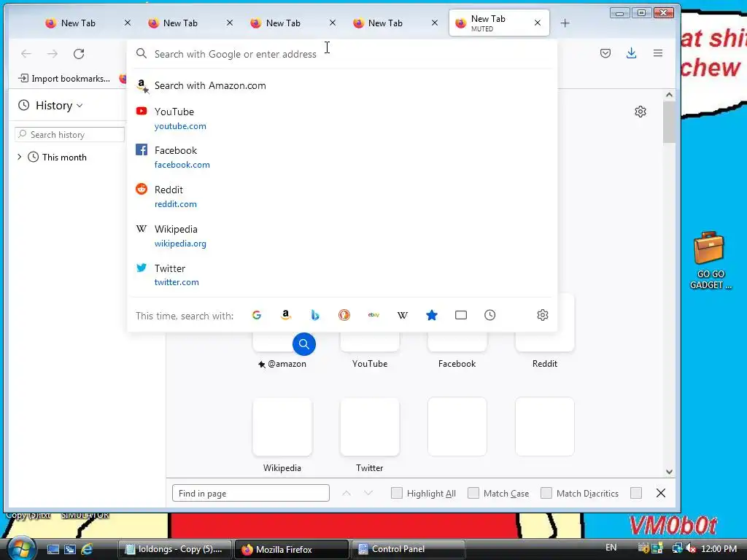The width and height of the screenshot is (747, 560).
Task: Find next match arrow in the find bar
Action: tap(368, 493)
